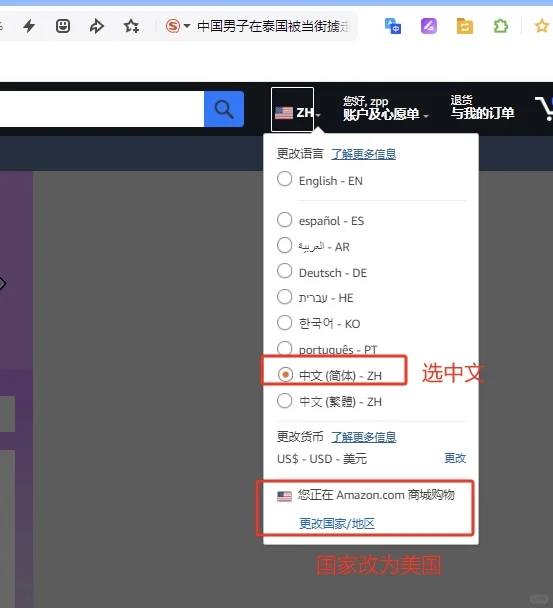Open the 账户及心愿单 account menu
This screenshot has width=553, height=608.
(x=385, y=108)
